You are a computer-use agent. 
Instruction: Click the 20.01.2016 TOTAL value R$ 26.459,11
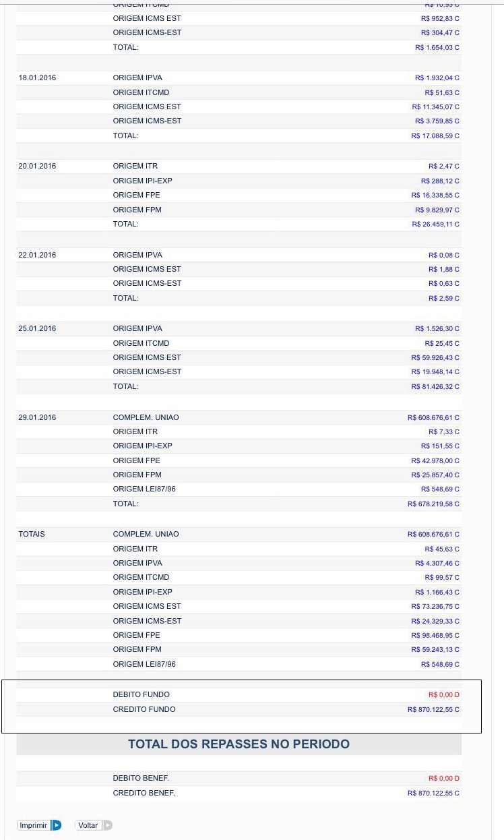(x=435, y=224)
